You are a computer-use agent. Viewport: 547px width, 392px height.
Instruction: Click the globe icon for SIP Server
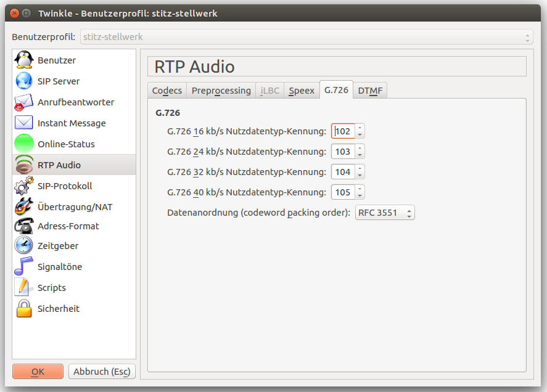23,81
